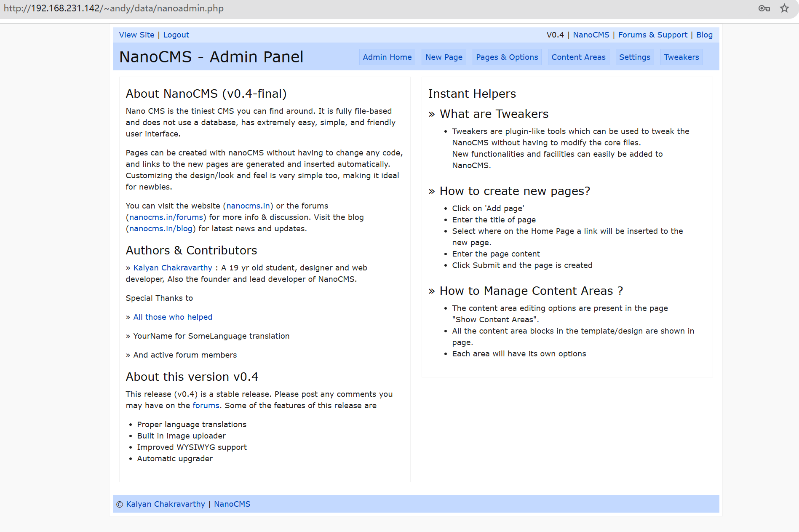Switch to Pages & Options tab

(x=507, y=57)
